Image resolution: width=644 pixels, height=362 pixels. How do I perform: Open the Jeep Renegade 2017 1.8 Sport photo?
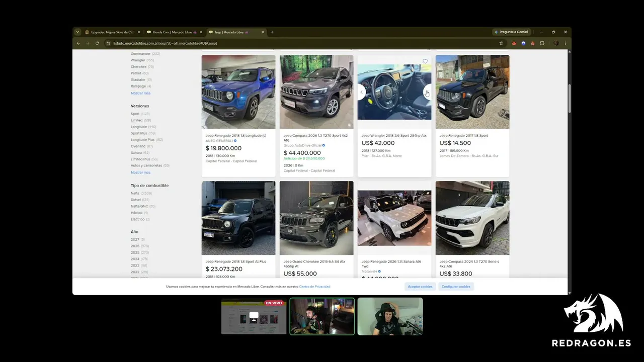click(472, 92)
